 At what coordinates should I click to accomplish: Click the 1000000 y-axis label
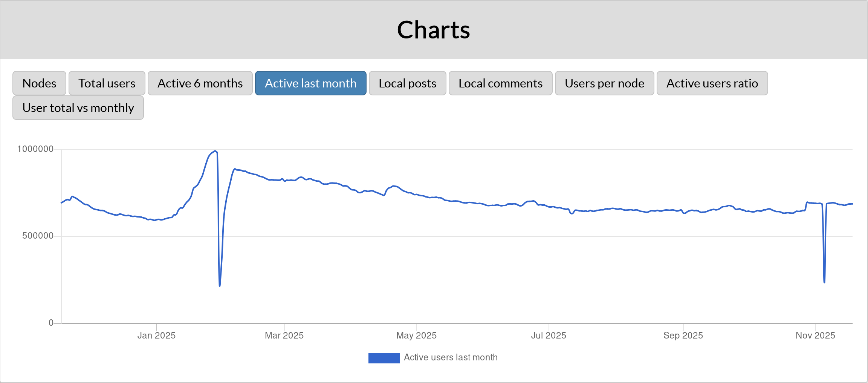[x=35, y=149]
